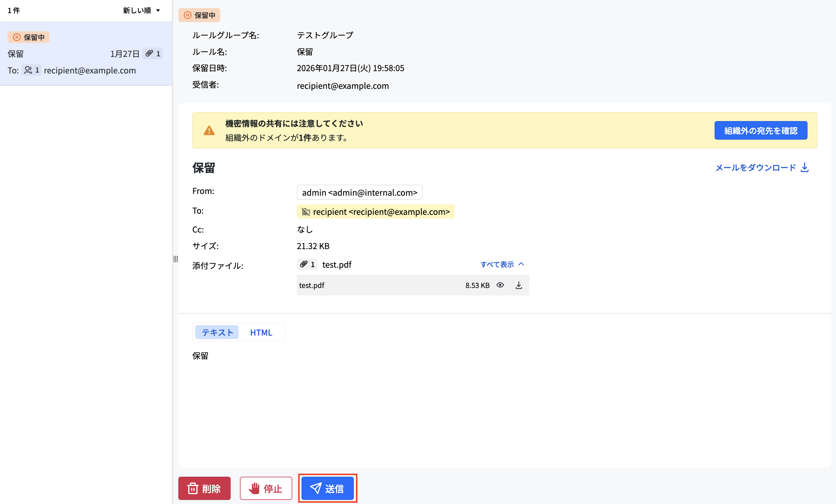Click the test.pdf attachment row
Image resolution: width=836 pixels, height=504 pixels.
pos(413,285)
